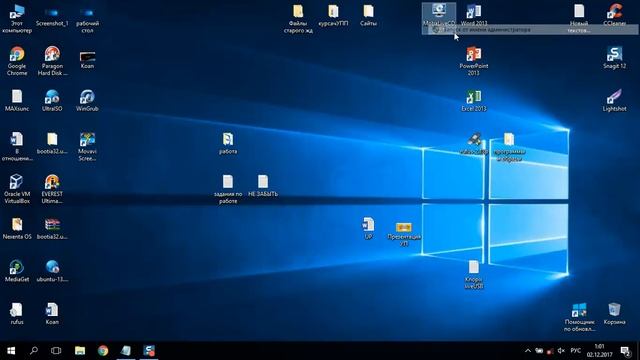Select the Nexenta OS icon
The height and width of the screenshot is (360, 640).
(17, 229)
